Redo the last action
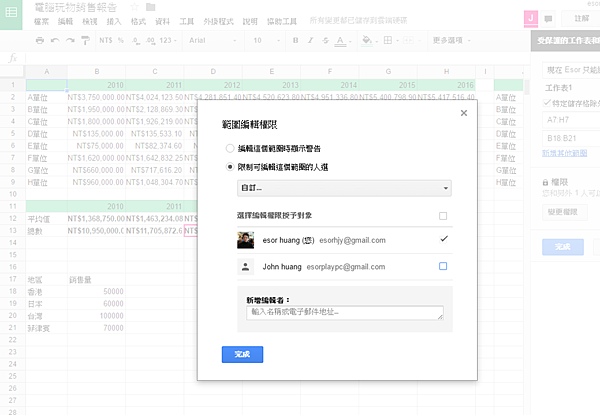The image size is (600, 415). [70, 40]
